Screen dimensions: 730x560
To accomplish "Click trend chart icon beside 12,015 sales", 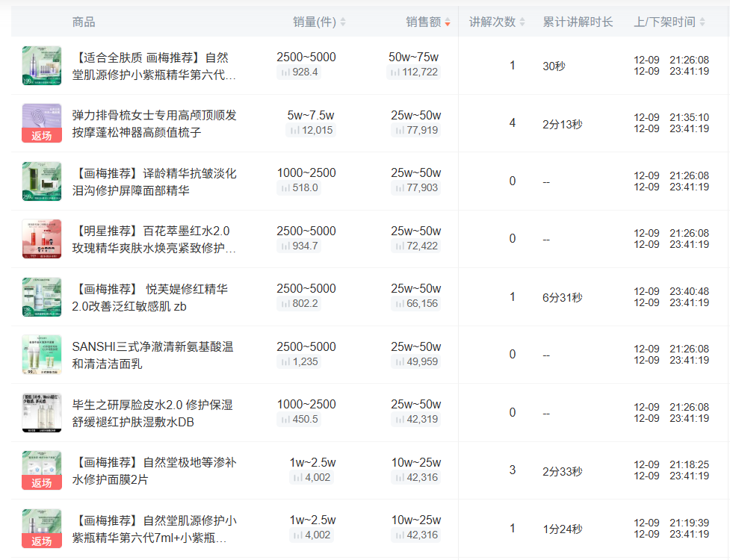I will point(294,130).
